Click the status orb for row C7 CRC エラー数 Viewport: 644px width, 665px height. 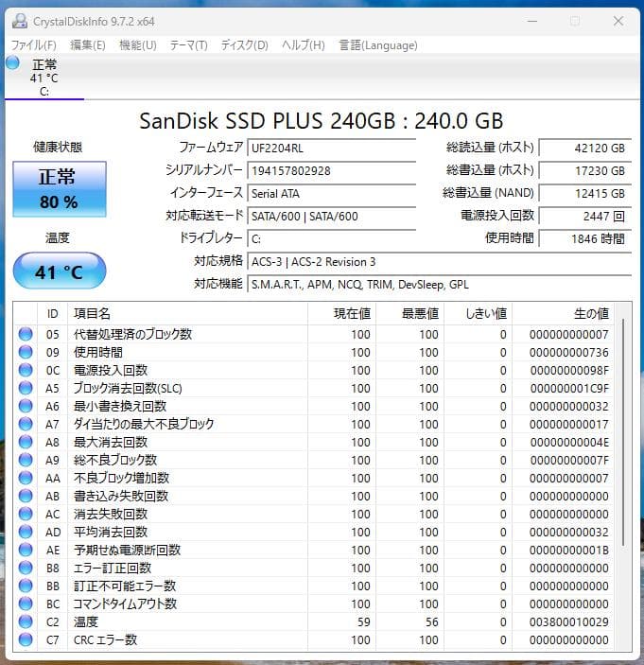[x=26, y=639]
